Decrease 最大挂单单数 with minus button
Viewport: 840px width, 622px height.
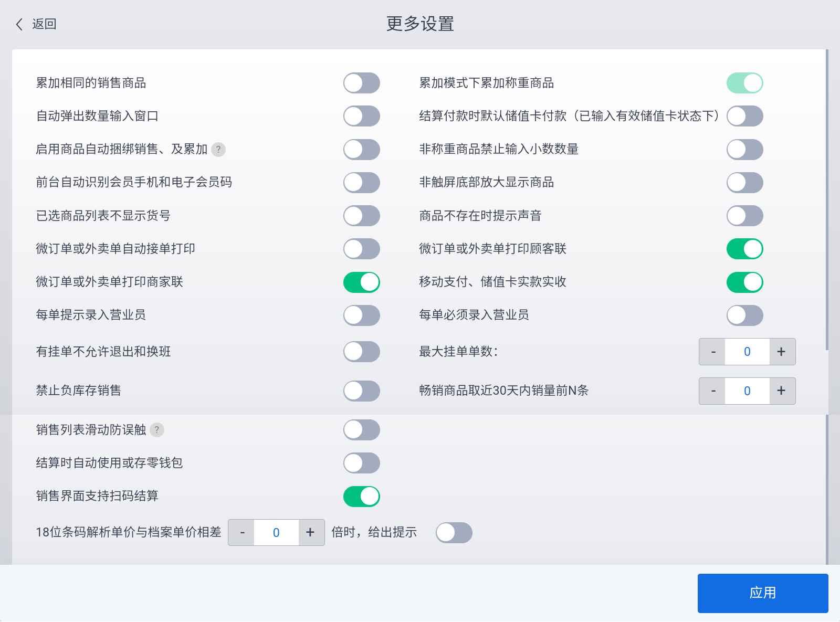(x=712, y=352)
